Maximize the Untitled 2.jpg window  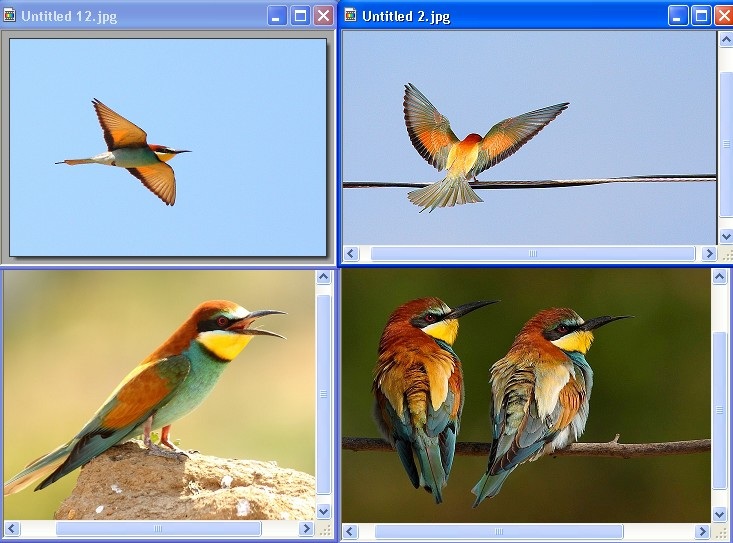(701, 16)
